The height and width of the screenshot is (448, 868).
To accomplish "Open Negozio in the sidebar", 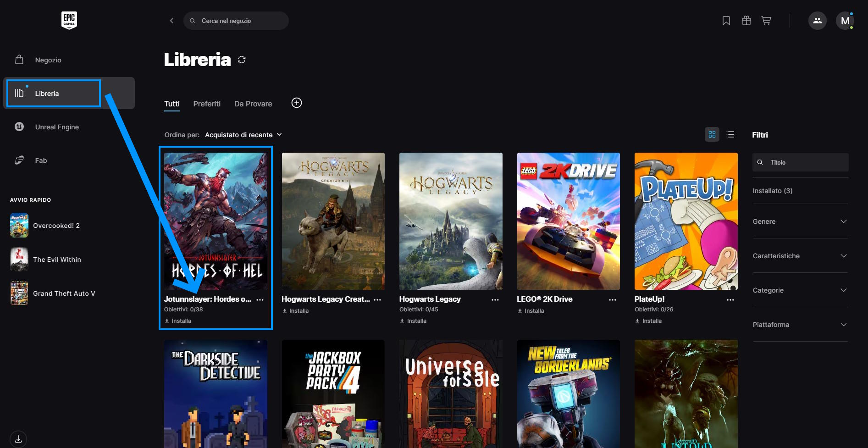I will click(48, 60).
